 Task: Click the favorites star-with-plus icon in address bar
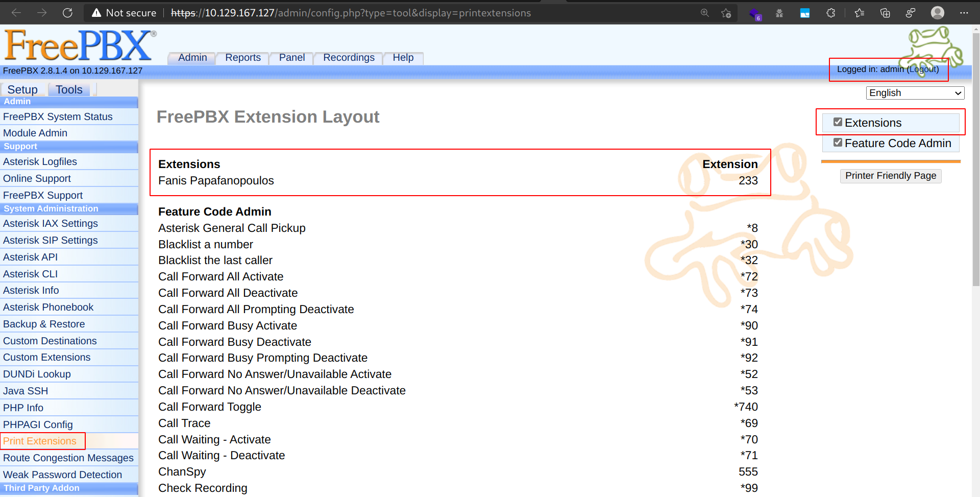click(727, 13)
